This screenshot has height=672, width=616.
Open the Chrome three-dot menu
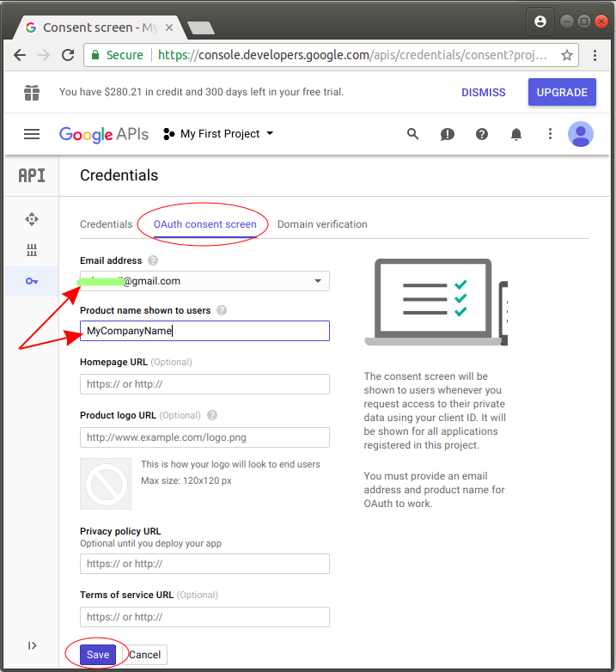(595, 55)
